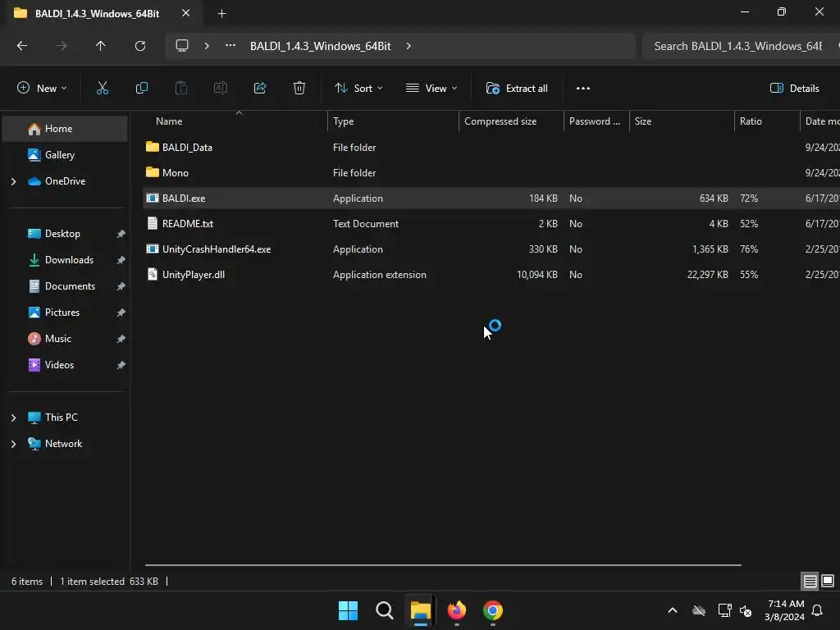
Task: Switch to the details list view icon
Action: 810,582
